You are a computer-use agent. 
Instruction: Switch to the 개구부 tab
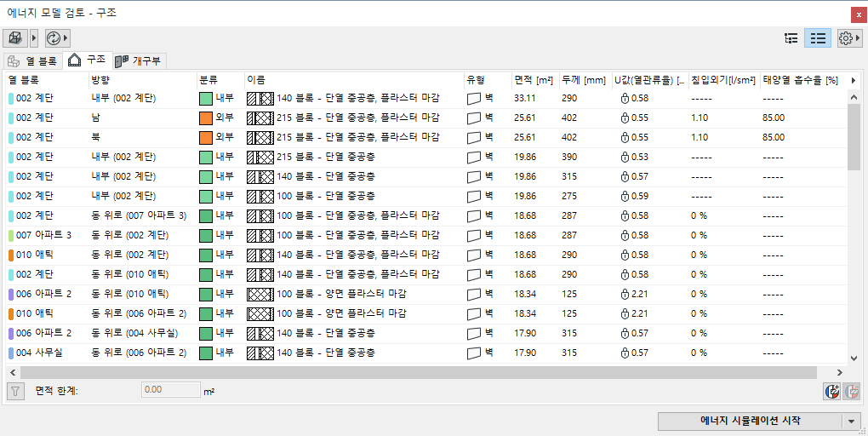point(139,60)
